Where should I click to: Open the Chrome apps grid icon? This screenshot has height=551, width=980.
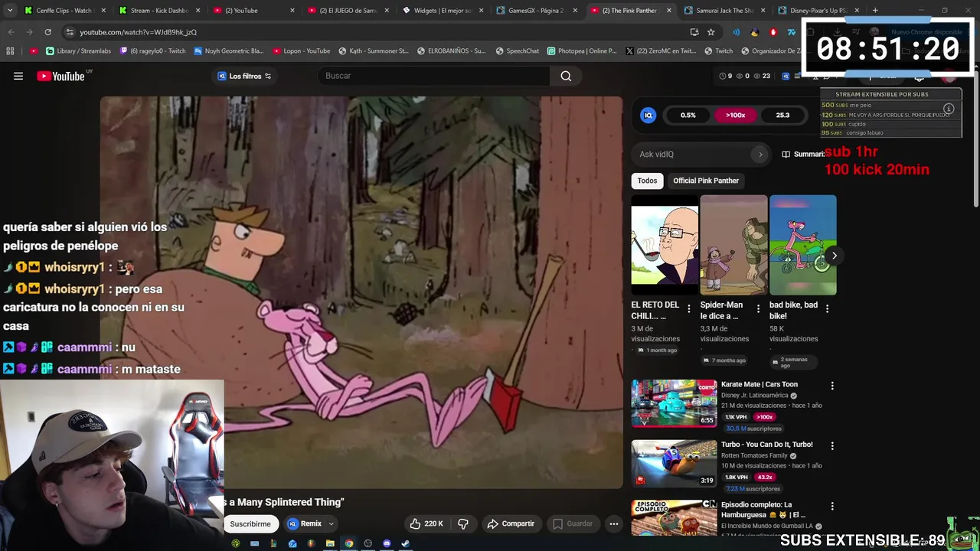coord(10,51)
